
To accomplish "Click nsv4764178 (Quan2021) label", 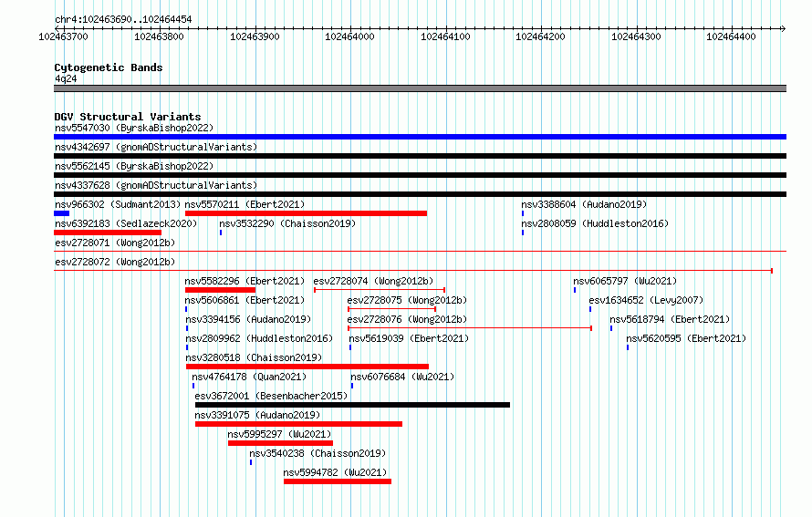I will click(249, 377).
